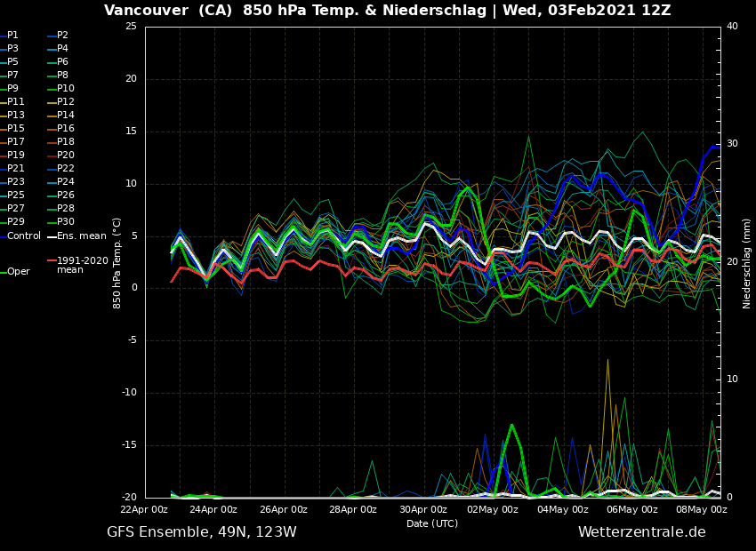Click the Wetterzentrale.de text
Viewport: 756px width, 551px height.
(641, 531)
